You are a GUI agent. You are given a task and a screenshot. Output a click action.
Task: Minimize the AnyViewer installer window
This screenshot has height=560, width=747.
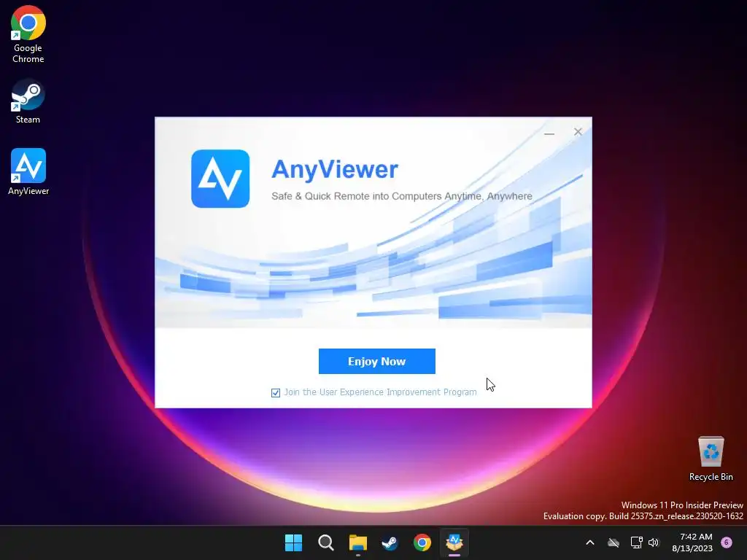(549, 133)
